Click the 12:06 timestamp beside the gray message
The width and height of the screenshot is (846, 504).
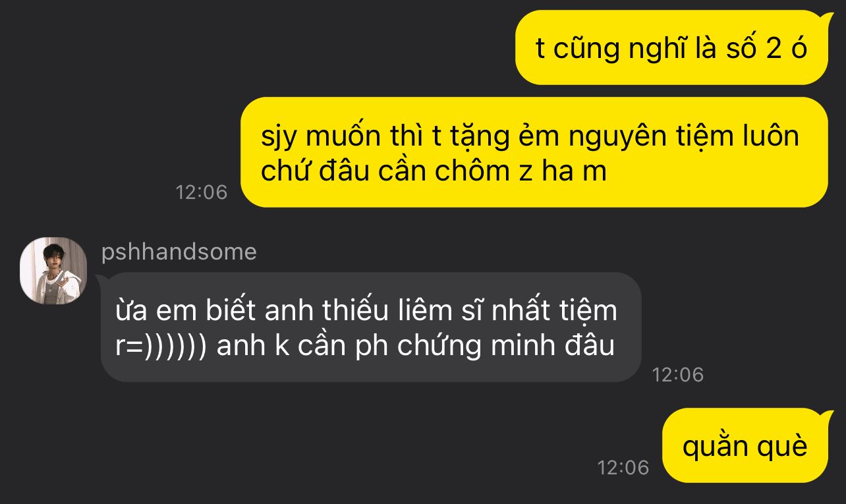[x=678, y=375]
